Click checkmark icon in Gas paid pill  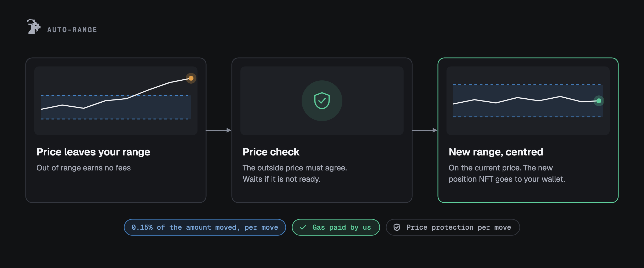coord(303,227)
